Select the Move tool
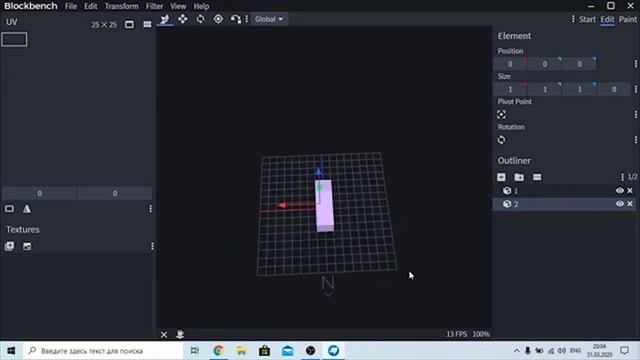This screenshot has height=360, width=640. [x=182, y=19]
